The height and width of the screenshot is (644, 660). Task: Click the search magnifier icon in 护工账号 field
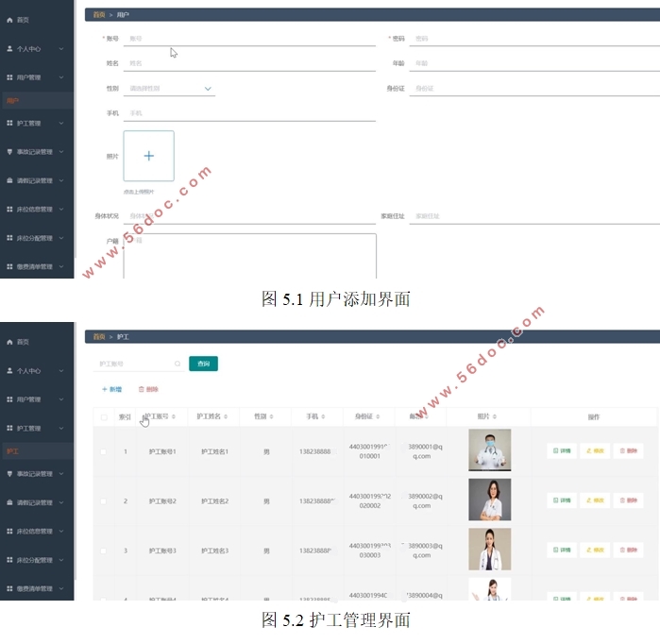click(x=177, y=364)
